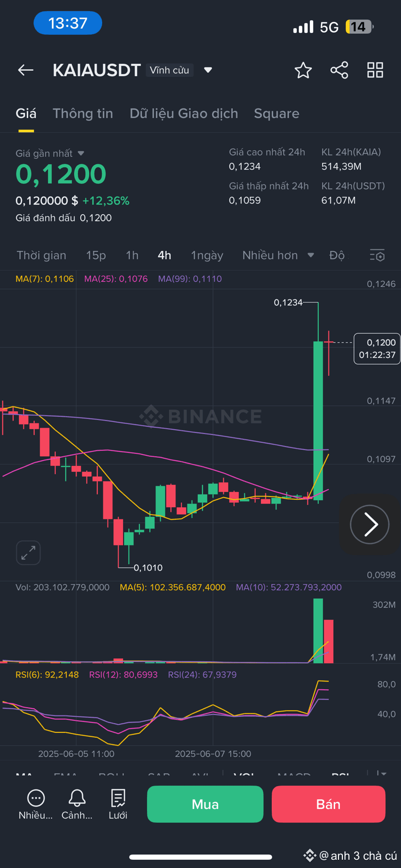Screen dimensions: 401x868
Task: Open the Độ depth chart option
Action: point(337,255)
